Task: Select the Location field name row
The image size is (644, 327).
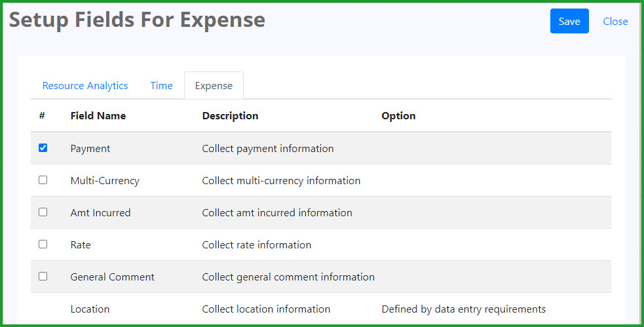Action: (321, 309)
